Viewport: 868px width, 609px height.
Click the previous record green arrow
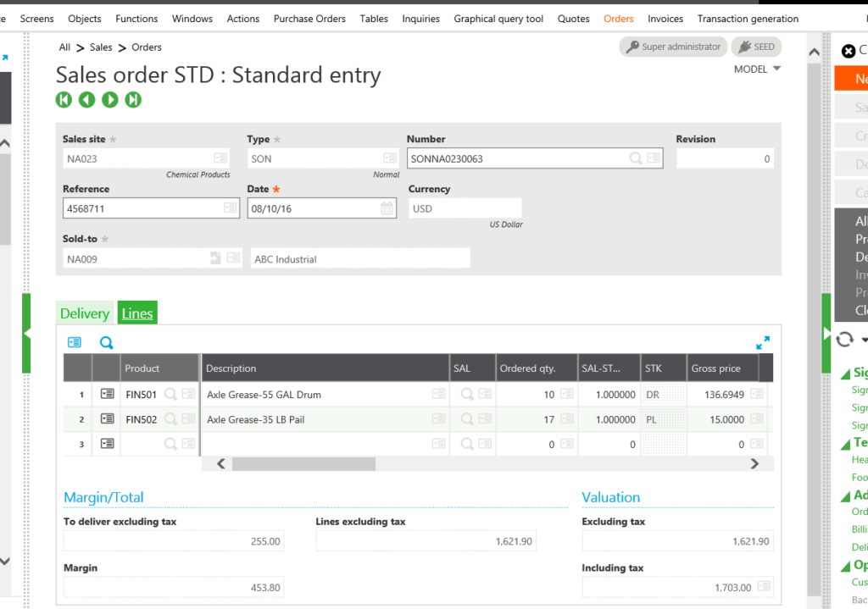tap(86, 100)
